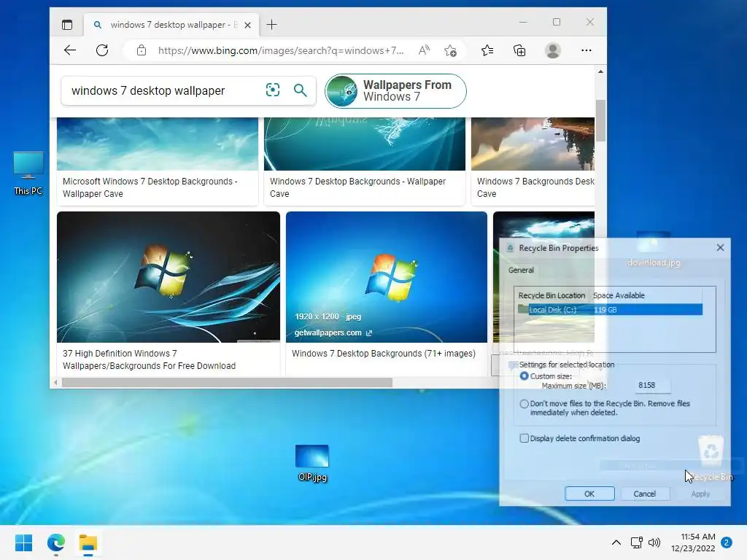Open 37 High Definition Windows 7 Wallpapers link

(149, 360)
